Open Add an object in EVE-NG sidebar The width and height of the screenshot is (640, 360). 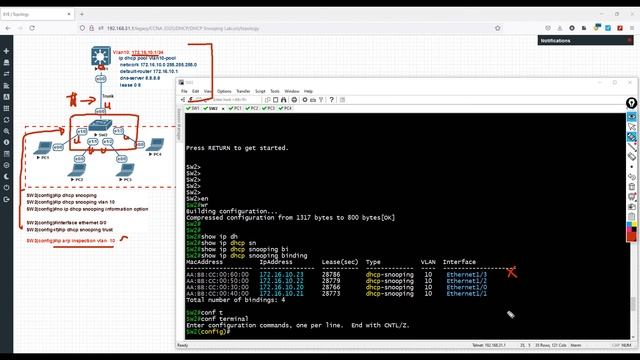[6, 51]
